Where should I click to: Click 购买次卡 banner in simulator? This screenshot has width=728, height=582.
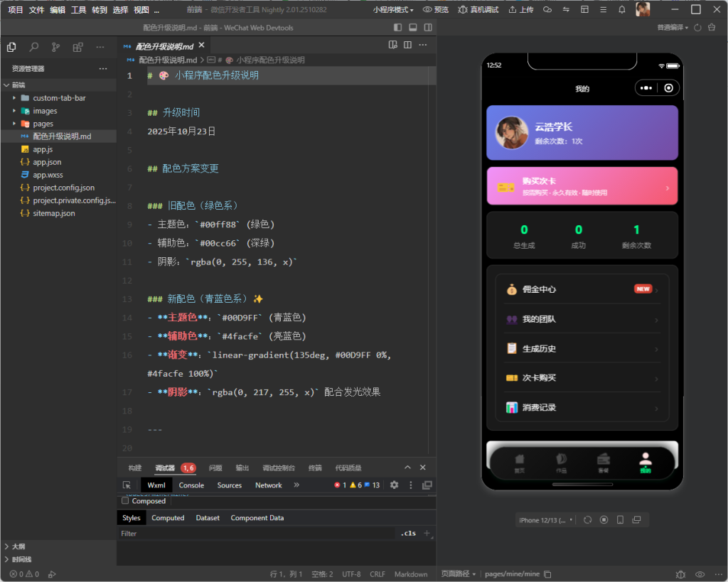[582, 186]
